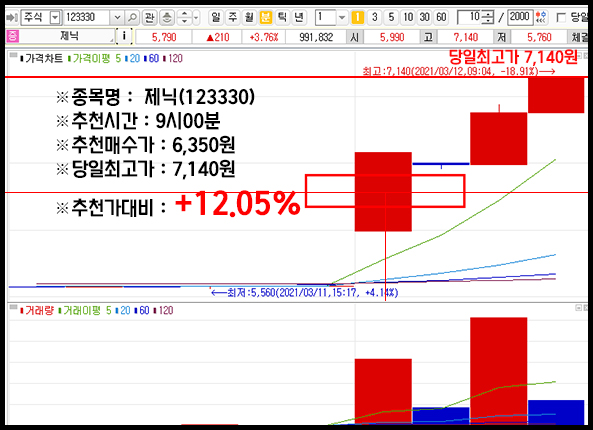Viewport: 593px width, 430px height.
Task: Click the 30 minute interval button
Action: tap(424, 17)
